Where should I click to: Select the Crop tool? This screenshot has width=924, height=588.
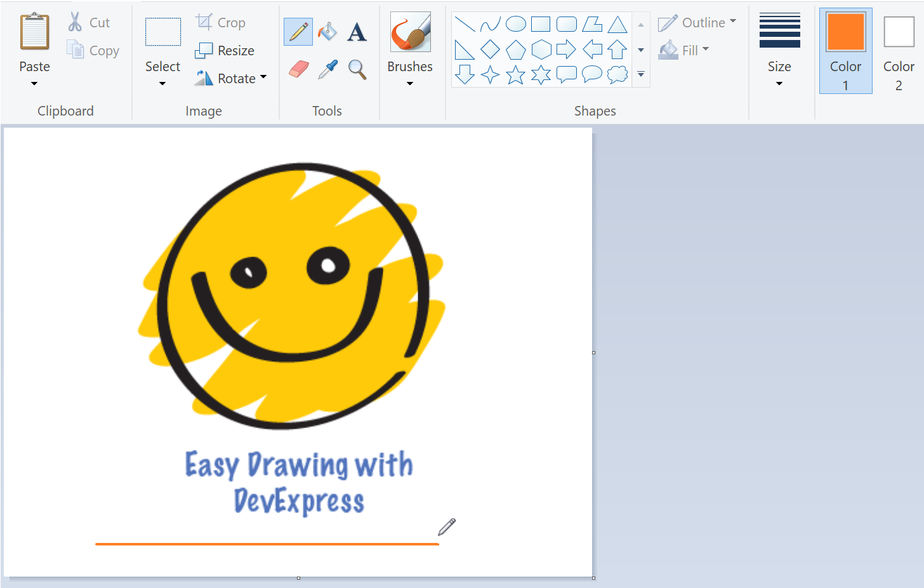point(220,22)
